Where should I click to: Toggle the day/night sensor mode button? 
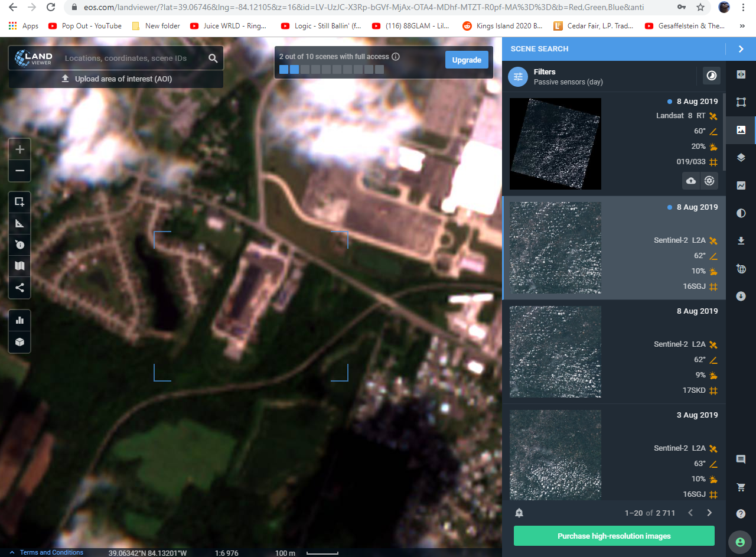712,76
